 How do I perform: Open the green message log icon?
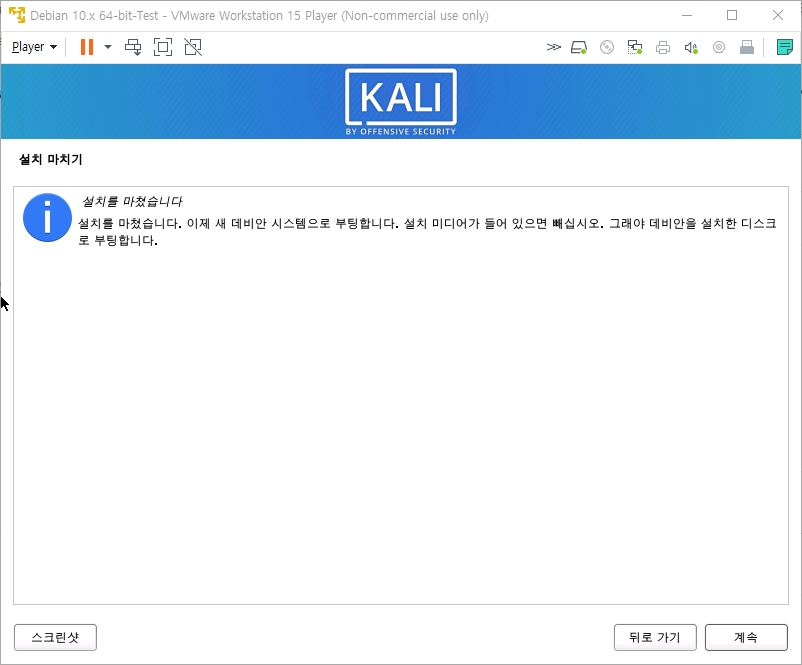784,47
